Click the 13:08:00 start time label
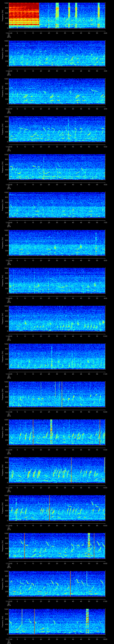This screenshot has height=644, width=114. point(9,298)
